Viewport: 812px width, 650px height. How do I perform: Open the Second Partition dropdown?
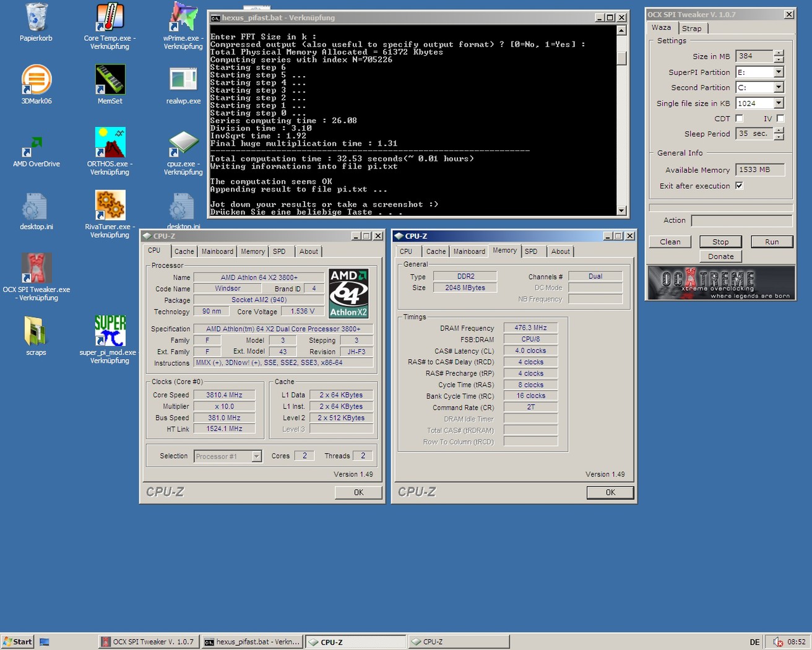pos(779,87)
